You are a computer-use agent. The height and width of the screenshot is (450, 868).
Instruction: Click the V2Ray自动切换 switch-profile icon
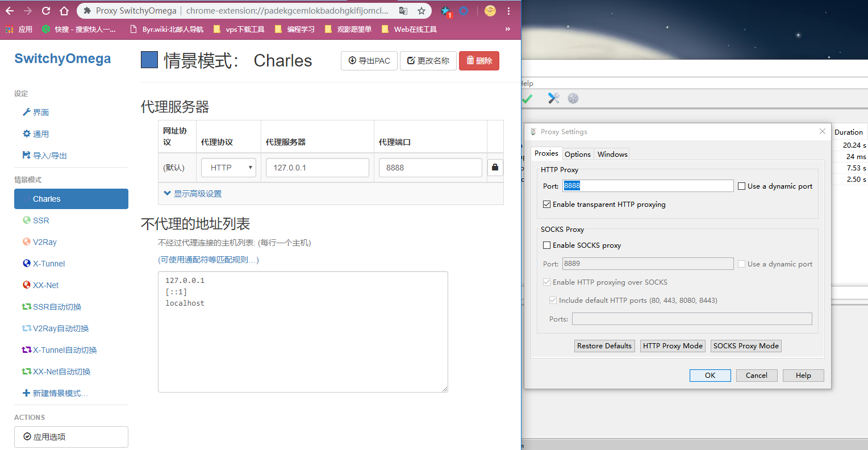coord(26,328)
